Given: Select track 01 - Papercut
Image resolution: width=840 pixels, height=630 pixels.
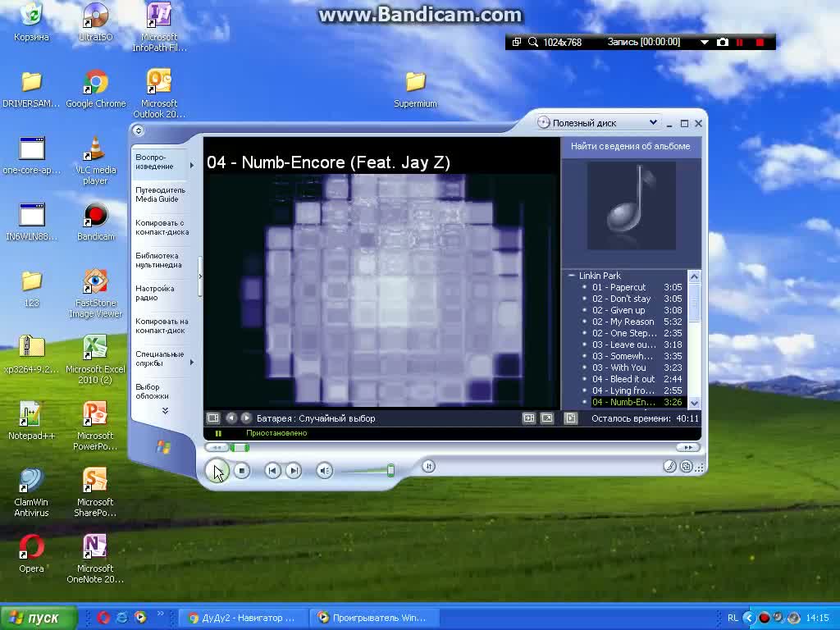Looking at the screenshot, I should [632, 287].
